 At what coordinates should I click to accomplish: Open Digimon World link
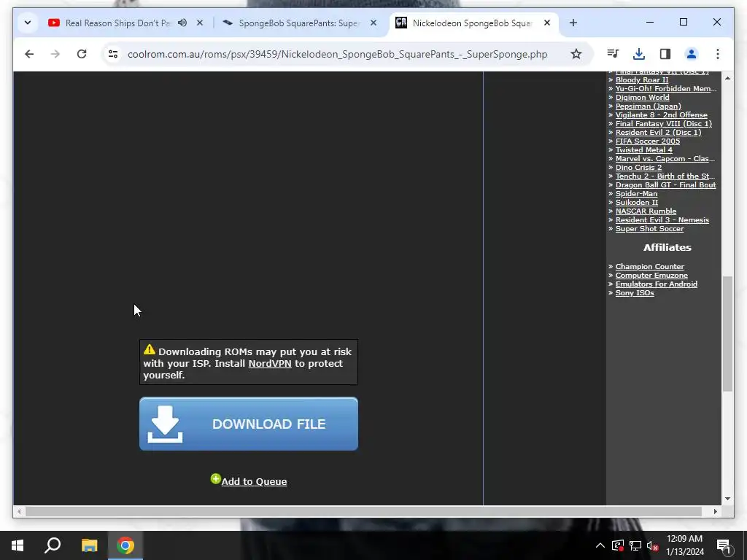tap(642, 98)
